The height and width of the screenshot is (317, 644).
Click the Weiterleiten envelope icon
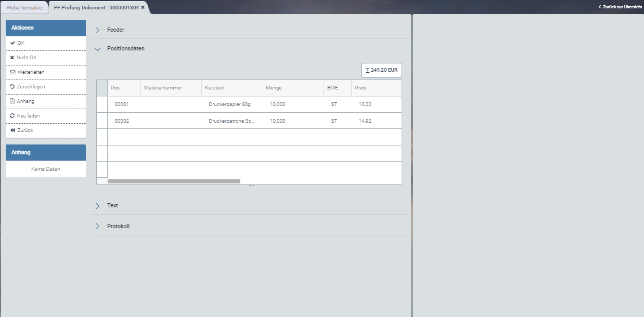click(x=12, y=72)
